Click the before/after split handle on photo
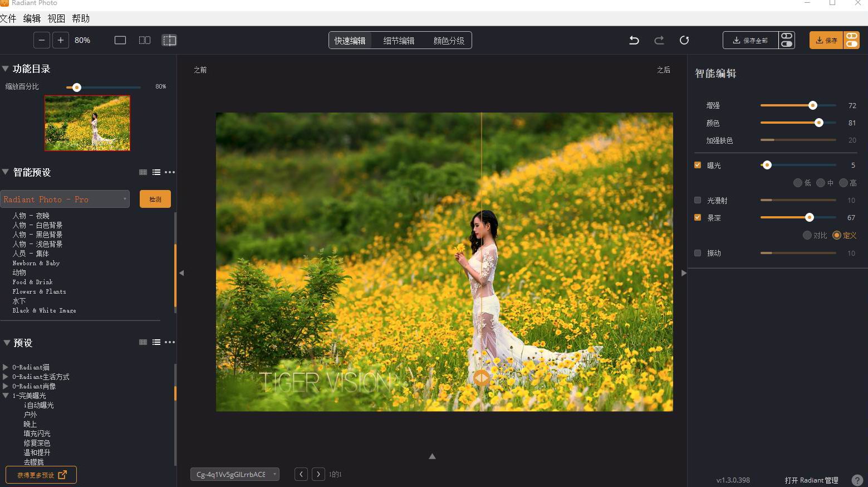 pos(482,378)
